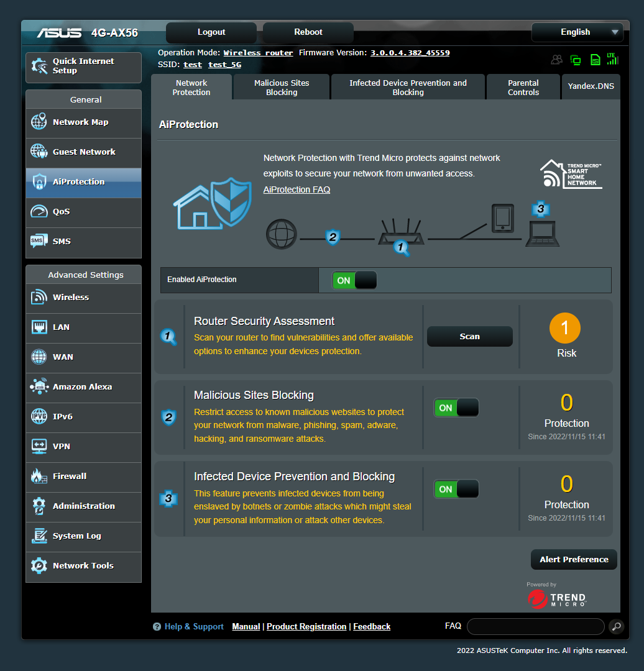Switch to the Malicious Sites Blocking tab
This screenshot has width=644, height=671.
pyautogui.click(x=282, y=88)
